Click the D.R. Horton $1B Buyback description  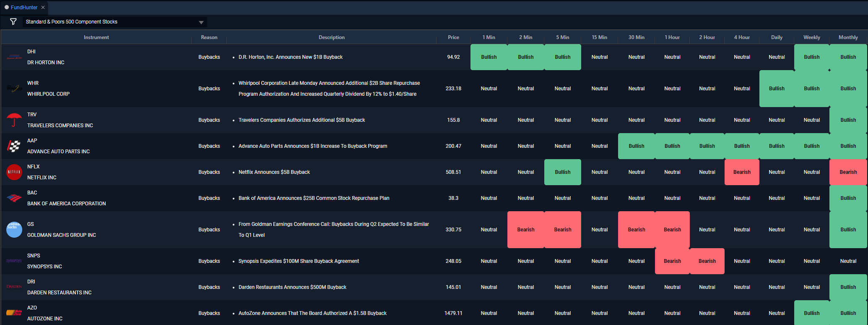coord(290,57)
